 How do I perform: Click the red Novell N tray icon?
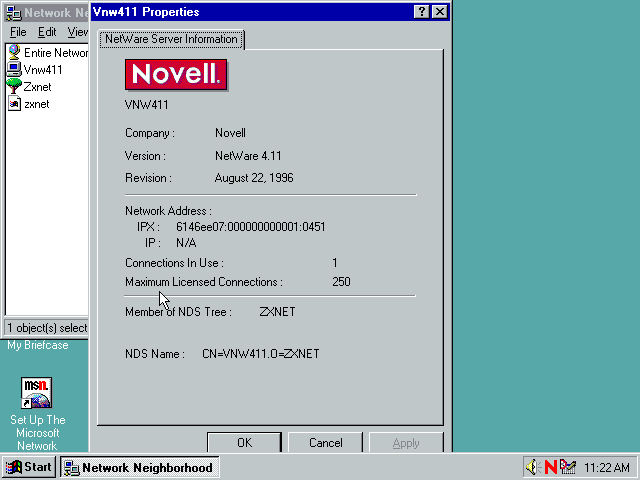[551, 467]
